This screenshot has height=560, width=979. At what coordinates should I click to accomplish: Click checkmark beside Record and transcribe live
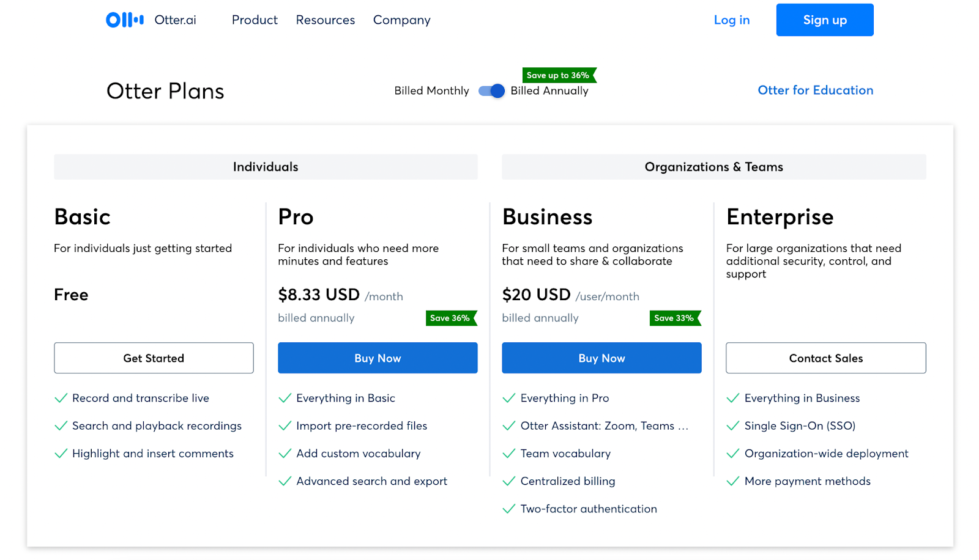click(x=61, y=399)
